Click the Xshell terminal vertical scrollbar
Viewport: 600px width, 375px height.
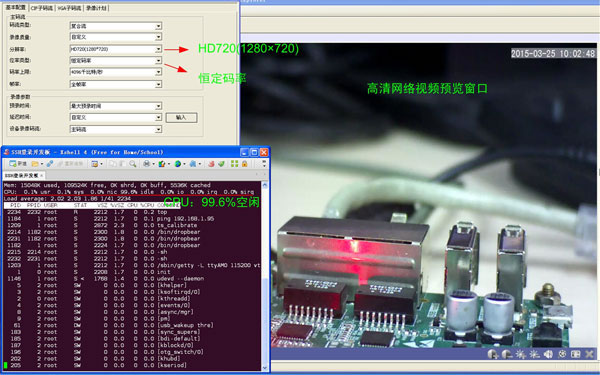coord(265,277)
